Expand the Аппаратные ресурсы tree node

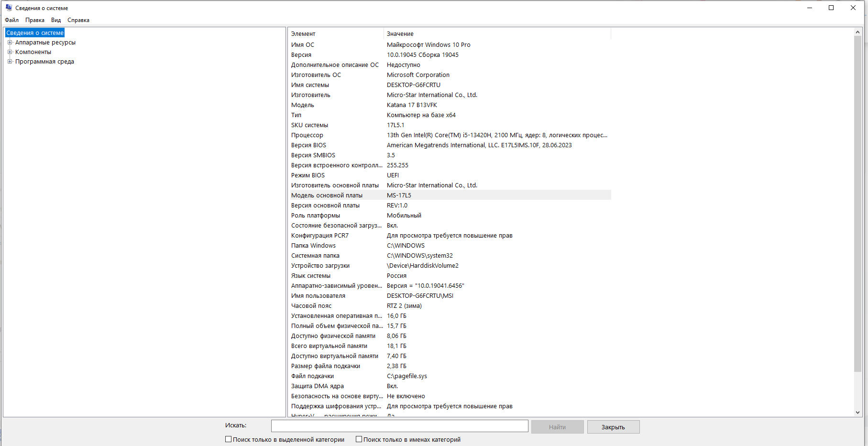[10, 43]
